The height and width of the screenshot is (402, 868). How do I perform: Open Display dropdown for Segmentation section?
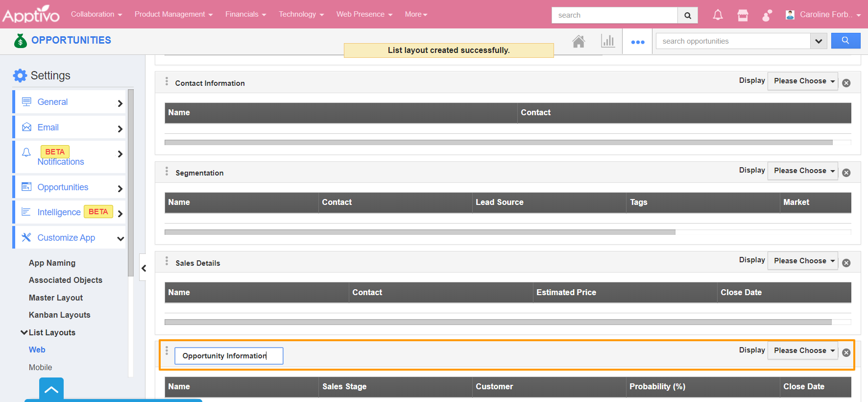tap(802, 171)
